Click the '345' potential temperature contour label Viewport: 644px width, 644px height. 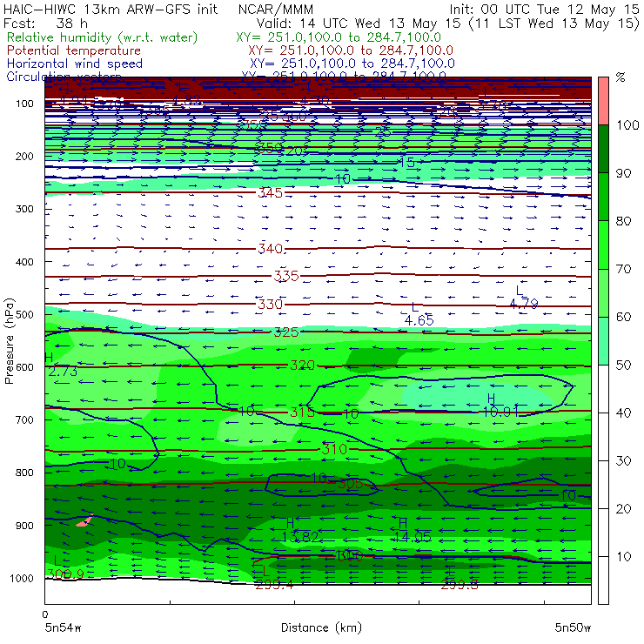[x=271, y=192]
